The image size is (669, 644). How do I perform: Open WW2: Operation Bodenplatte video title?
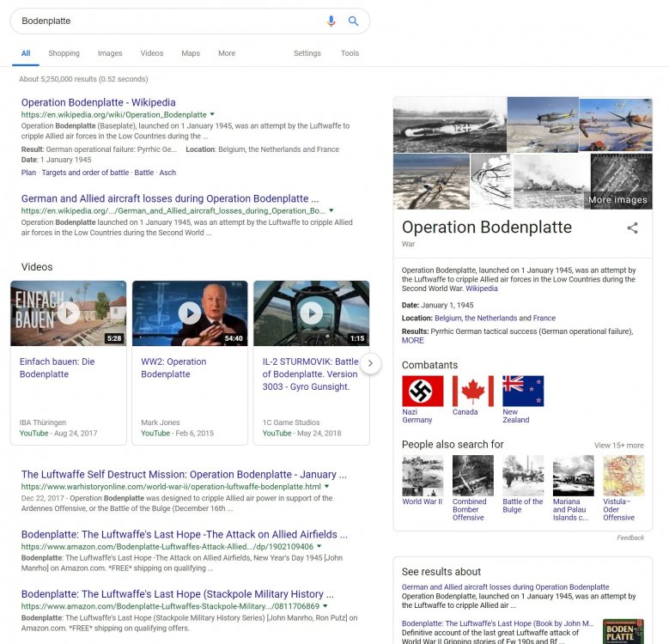[173, 368]
